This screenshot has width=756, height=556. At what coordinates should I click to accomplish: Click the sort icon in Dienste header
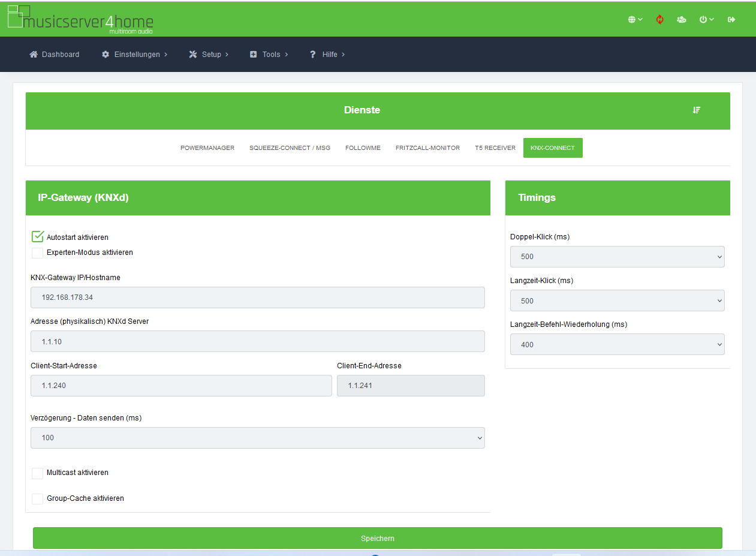(697, 110)
